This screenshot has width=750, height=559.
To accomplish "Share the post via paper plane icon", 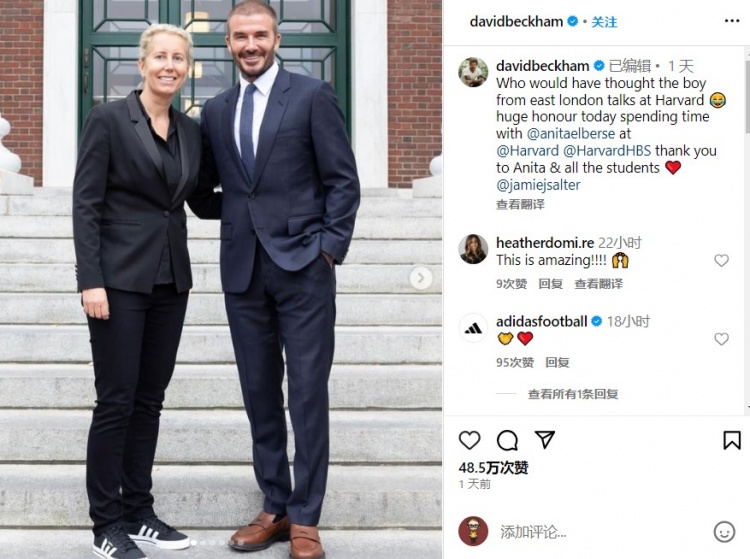I will 544,440.
